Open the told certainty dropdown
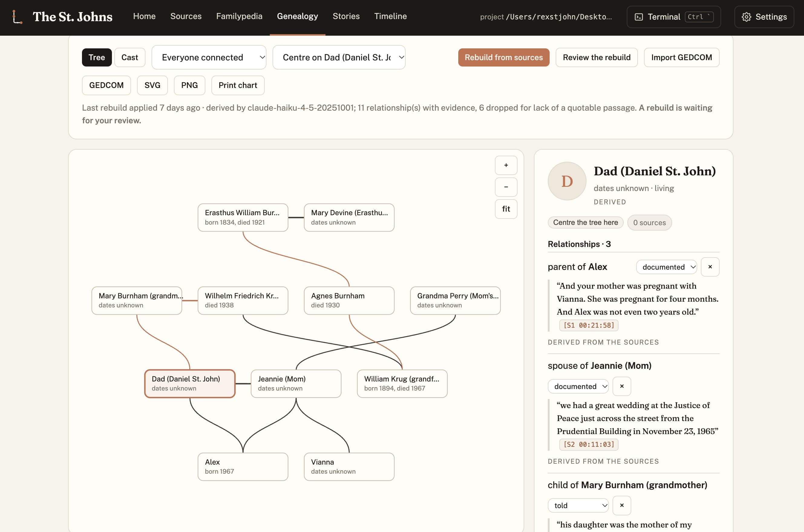The width and height of the screenshot is (804, 532). [x=578, y=505]
